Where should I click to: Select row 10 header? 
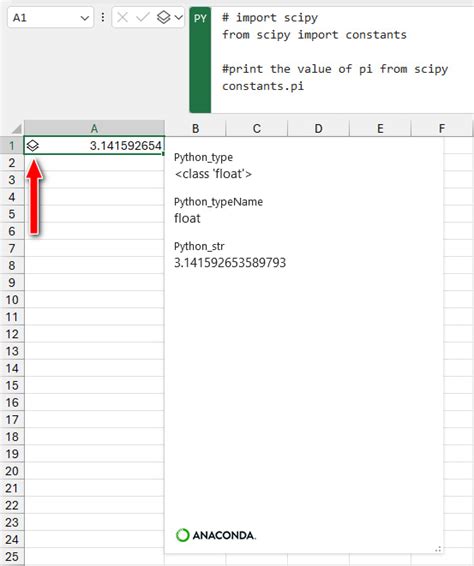pos(12,300)
